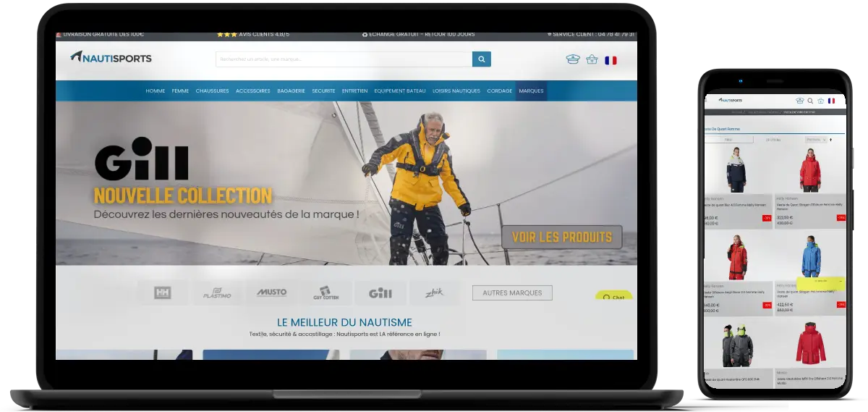Open the MARQUES menu

point(531,91)
